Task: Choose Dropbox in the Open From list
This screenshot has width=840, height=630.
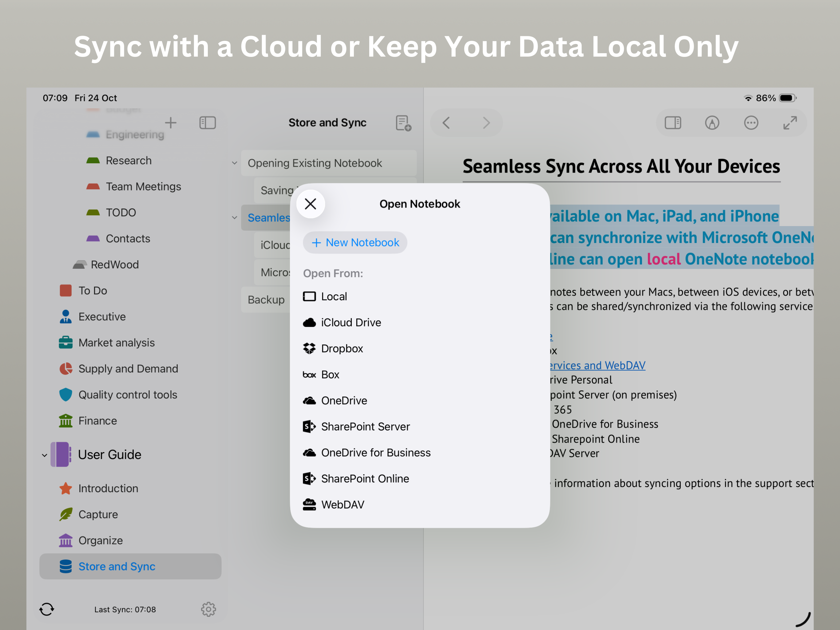Action: point(342,349)
